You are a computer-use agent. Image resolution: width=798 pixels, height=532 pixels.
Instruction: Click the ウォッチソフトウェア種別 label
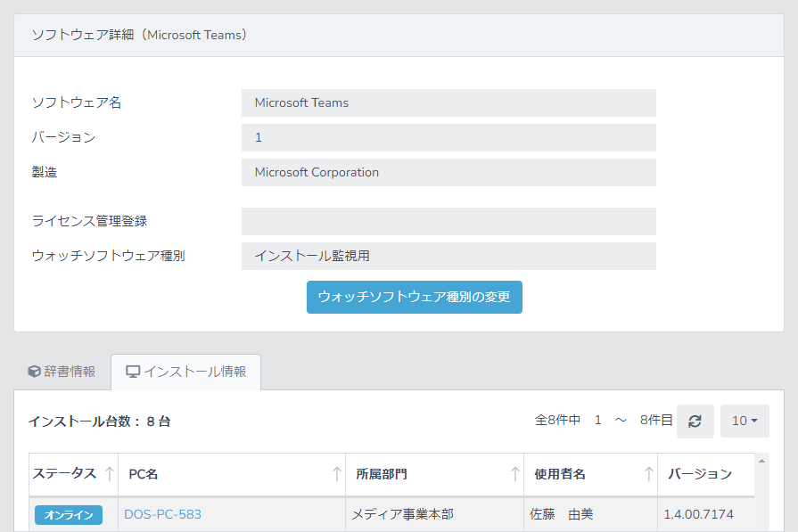click(108, 256)
